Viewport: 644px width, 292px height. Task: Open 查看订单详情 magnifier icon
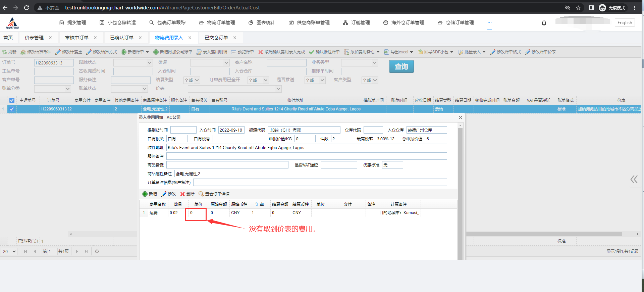pyautogui.click(x=201, y=194)
